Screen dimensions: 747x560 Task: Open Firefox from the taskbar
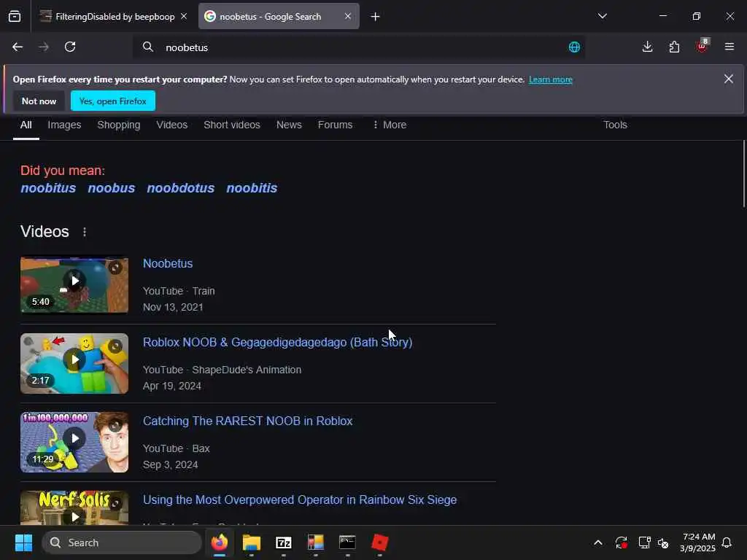[220, 542]
